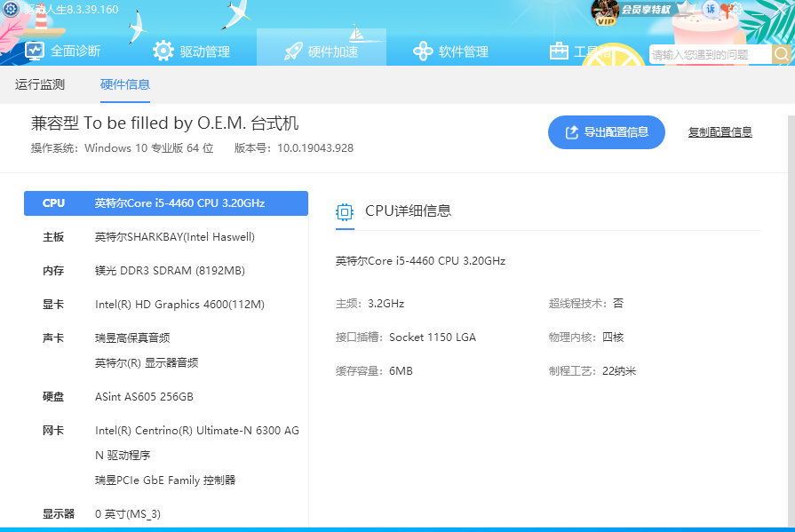
Task: Click the rocket icon beside 硬件加速
Action: tap(293, 52)
